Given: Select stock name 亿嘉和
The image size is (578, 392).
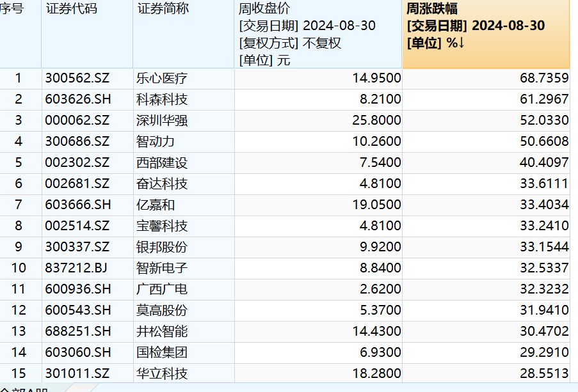Looking at the screenshot, I should pyautogui.click(x=155, y=205).
